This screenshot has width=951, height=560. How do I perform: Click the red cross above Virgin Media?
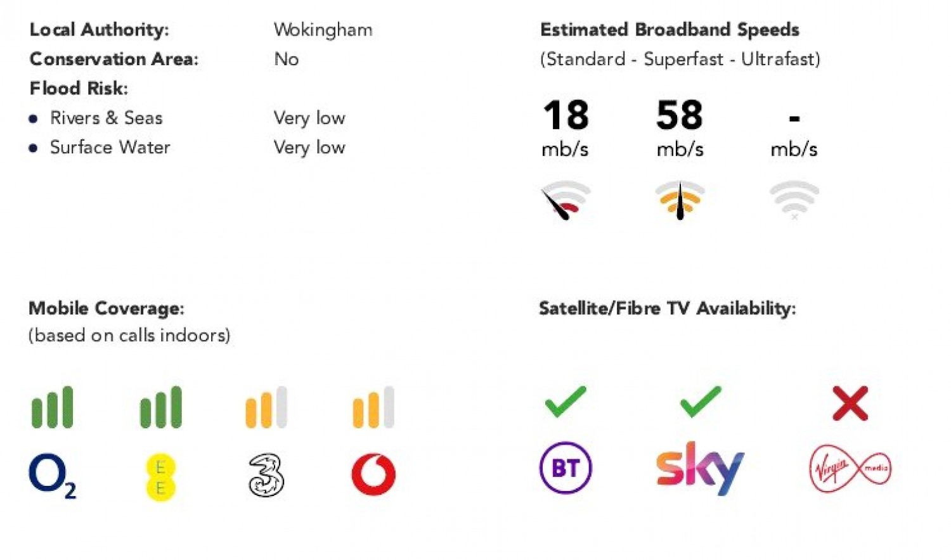click(x=850, y=403)
